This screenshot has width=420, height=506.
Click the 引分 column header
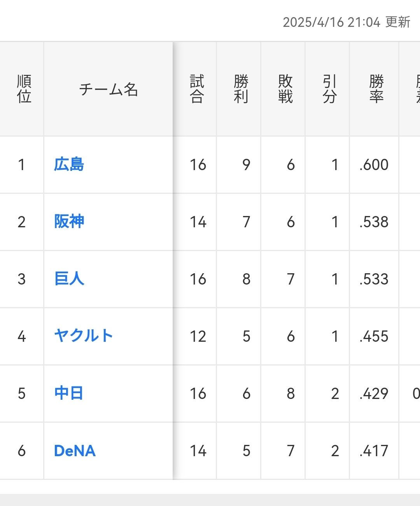(329, 89)
